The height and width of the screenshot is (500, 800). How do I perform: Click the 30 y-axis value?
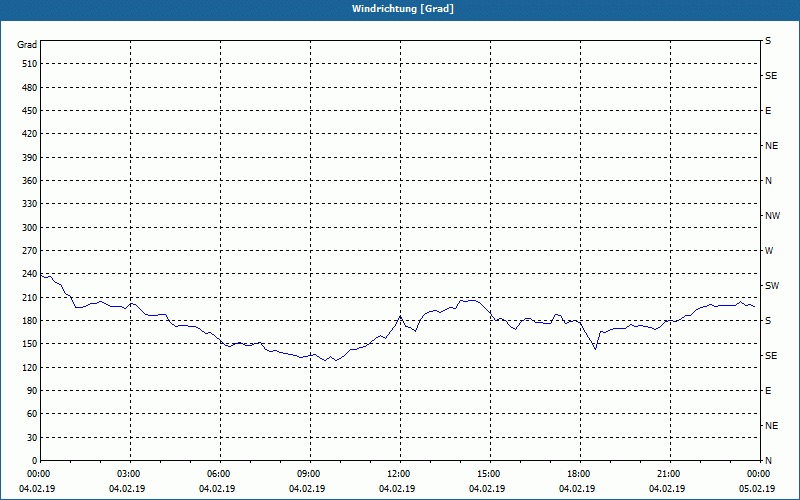(32, 437)
